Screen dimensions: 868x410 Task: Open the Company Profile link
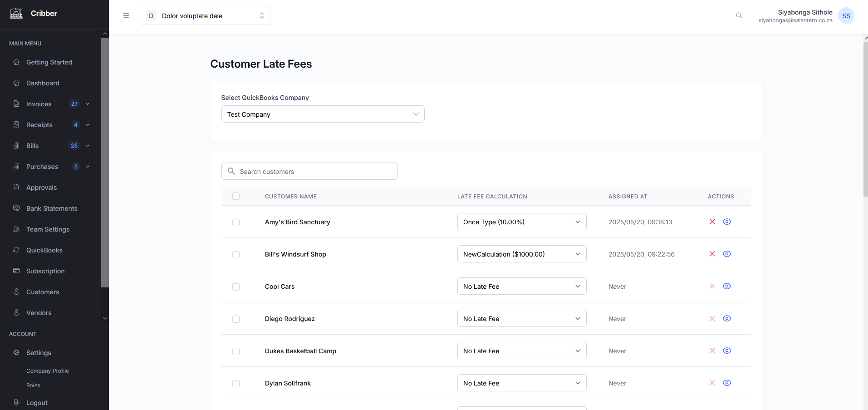(48, 371)
